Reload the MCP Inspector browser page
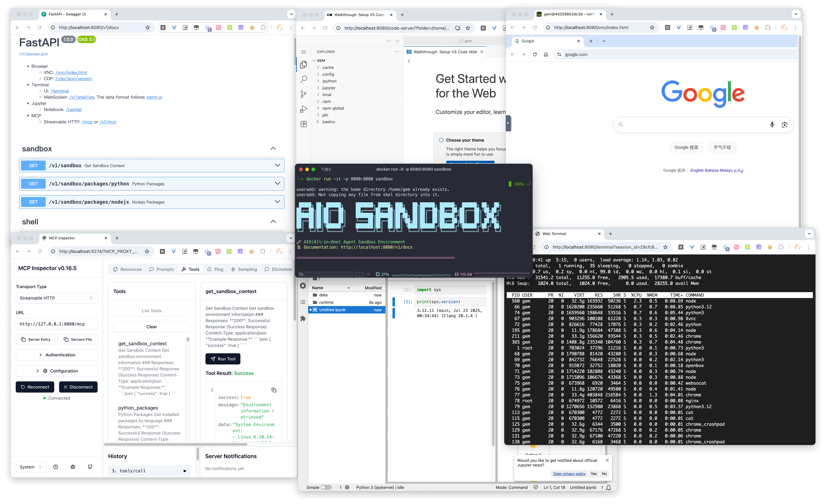This screenshot has width=826, height=504. (40, 251)
